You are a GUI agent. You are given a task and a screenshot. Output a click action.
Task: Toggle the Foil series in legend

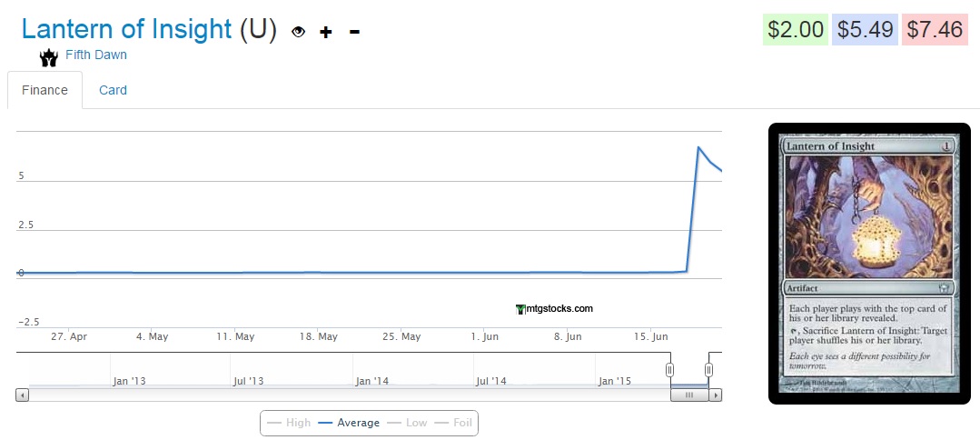pyautogui.click(x=454, y=423)
